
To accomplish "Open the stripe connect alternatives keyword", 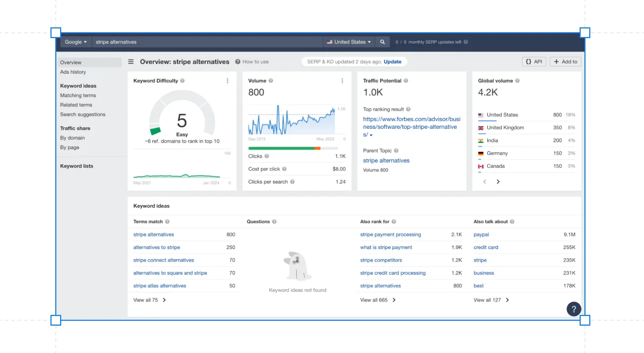I will pyautogui.click(x=164, y=260).
